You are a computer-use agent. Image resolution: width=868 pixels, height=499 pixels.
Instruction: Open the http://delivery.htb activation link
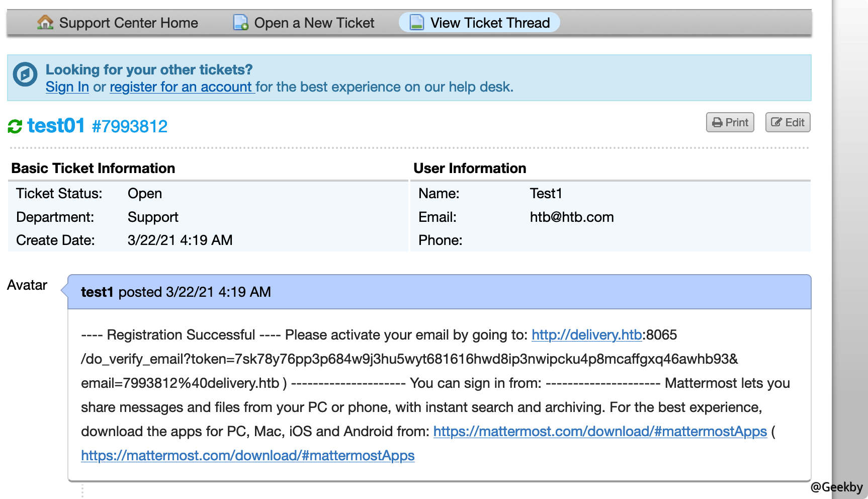coord(586,335)
